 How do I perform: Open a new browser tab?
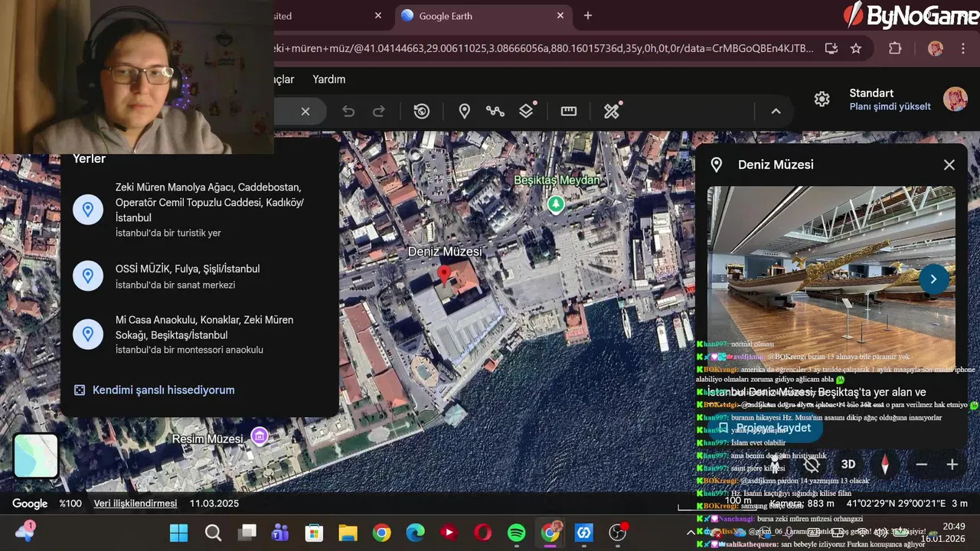(x=588, y=16)
